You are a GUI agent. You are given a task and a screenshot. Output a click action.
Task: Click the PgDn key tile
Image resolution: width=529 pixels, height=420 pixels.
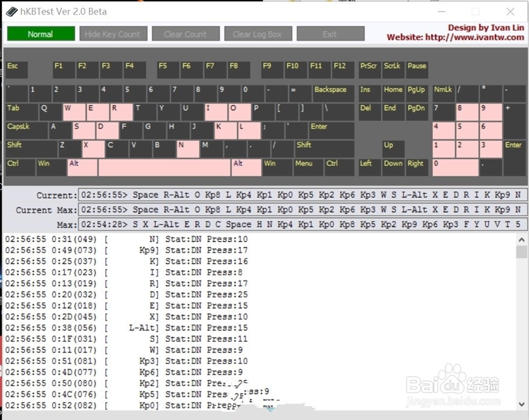(417, 112)
